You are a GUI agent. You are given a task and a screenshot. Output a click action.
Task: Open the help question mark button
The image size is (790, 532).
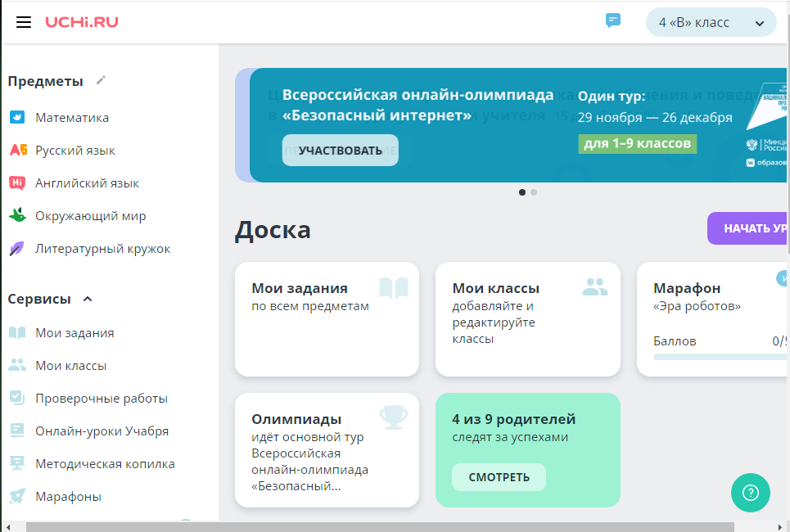(x=751, y=493)
